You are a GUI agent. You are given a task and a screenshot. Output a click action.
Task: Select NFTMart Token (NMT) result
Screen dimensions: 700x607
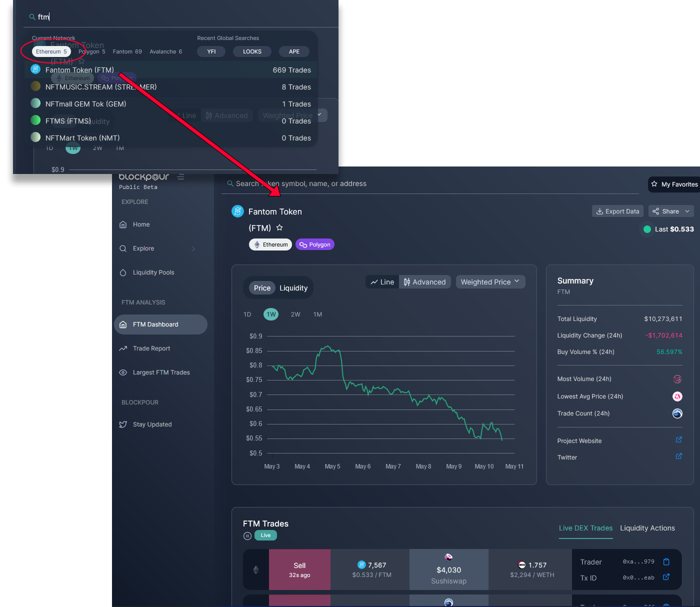click(170, 138)
